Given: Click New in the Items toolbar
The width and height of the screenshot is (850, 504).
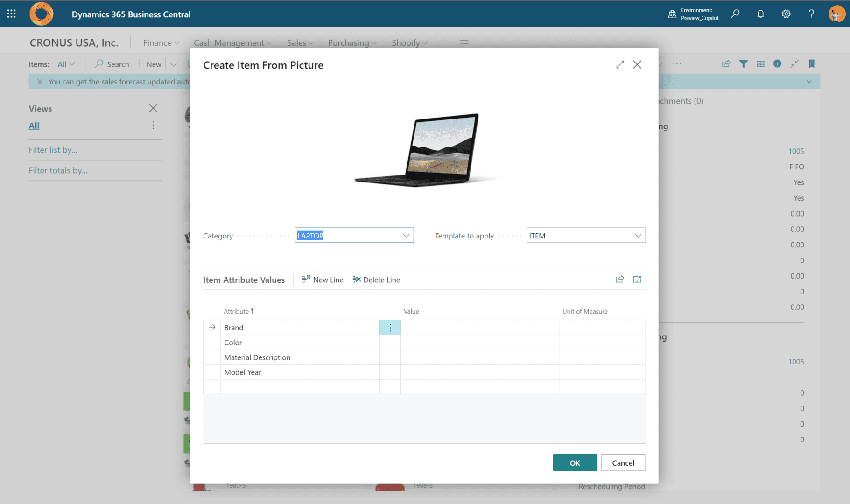Looking at the screenshot, I should [148, 64].
